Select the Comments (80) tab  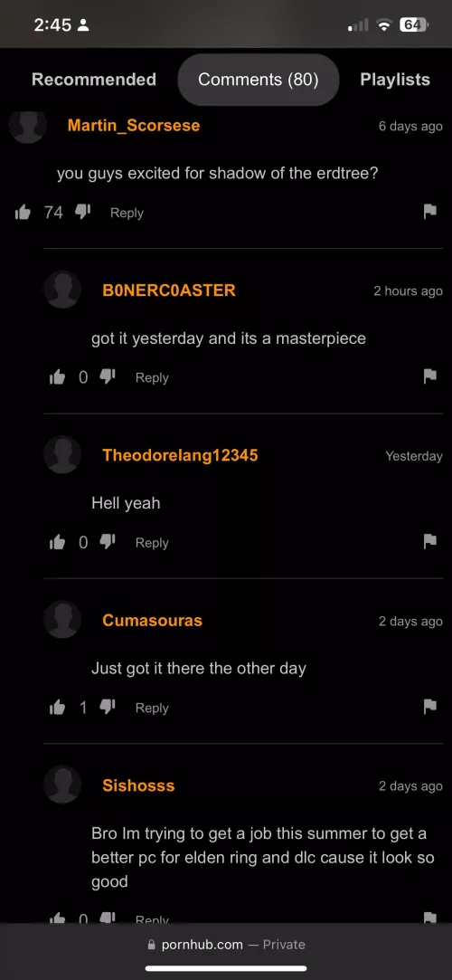[259, 80]
